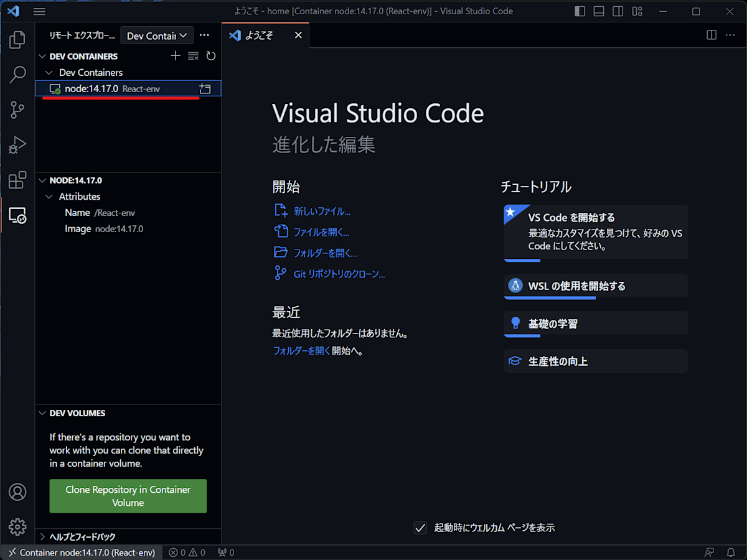The height and width of the screenshot is (560, 747).
Task: Toggle the primary sidebar visibility
Action: pos(580,11)
